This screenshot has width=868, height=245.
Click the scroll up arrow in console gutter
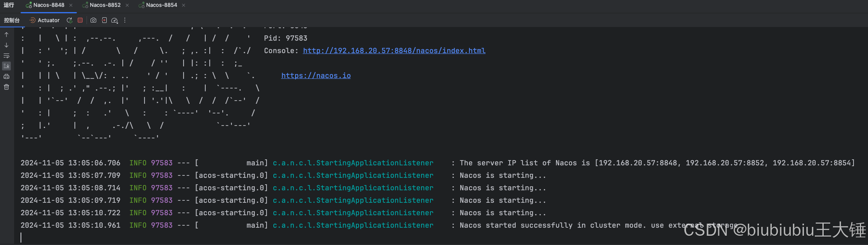click(x=6, y=35)
